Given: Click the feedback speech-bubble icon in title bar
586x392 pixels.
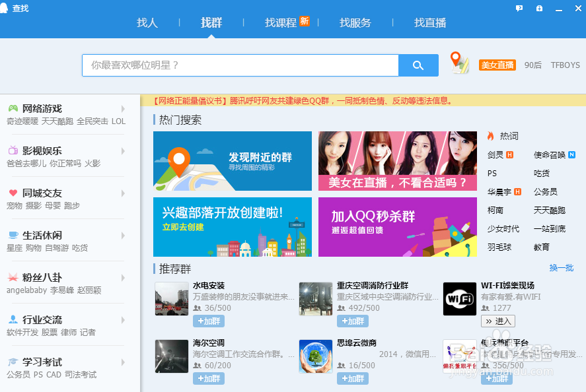Looking at the screenshot, I should [519, 7].
